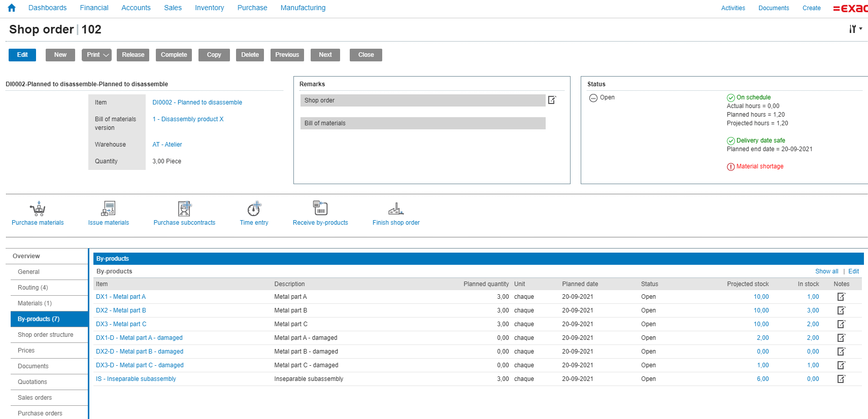Open notes icon for DX1 Metal part A
The width and height of the screenshot is (868, 419).
[x=841, y=297]
